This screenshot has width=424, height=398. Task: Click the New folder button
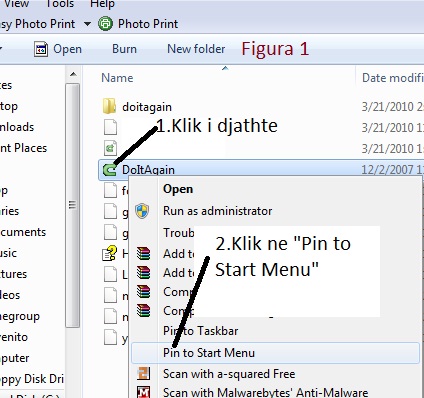click(196, 49)
